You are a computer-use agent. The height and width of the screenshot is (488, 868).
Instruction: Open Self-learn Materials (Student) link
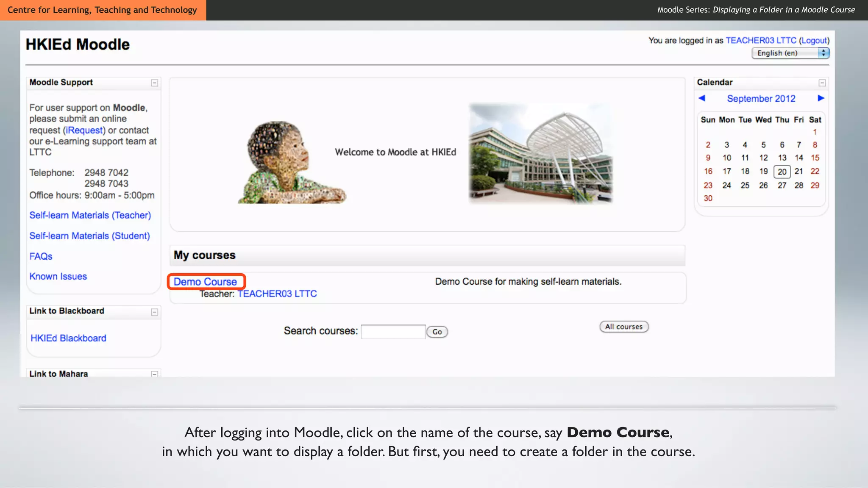(x=89, y=236)
